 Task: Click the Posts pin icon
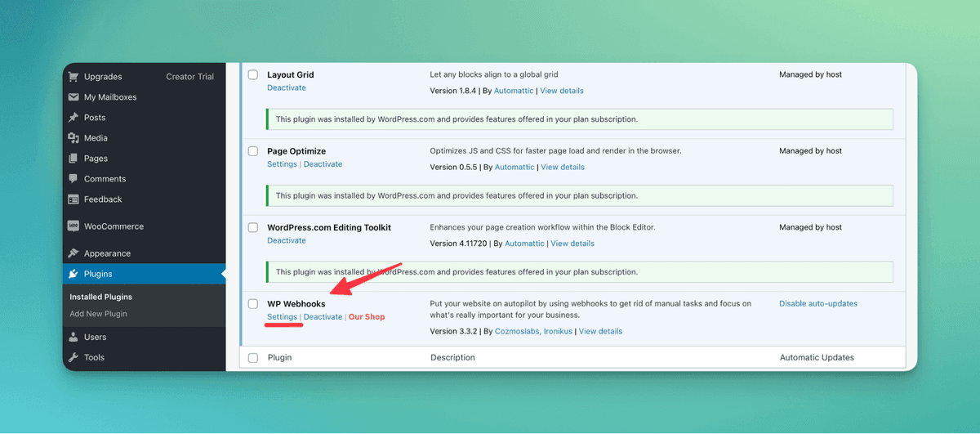click(x=73, y=118)
